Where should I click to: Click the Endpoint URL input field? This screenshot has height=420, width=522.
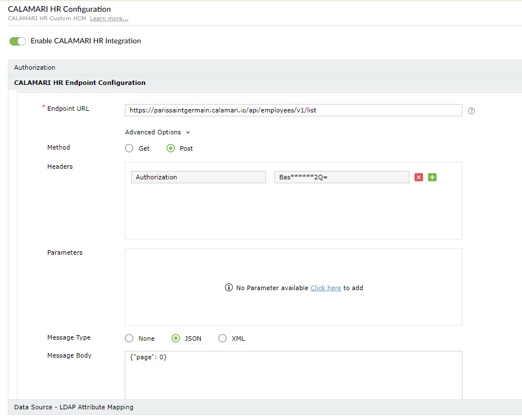293,110
